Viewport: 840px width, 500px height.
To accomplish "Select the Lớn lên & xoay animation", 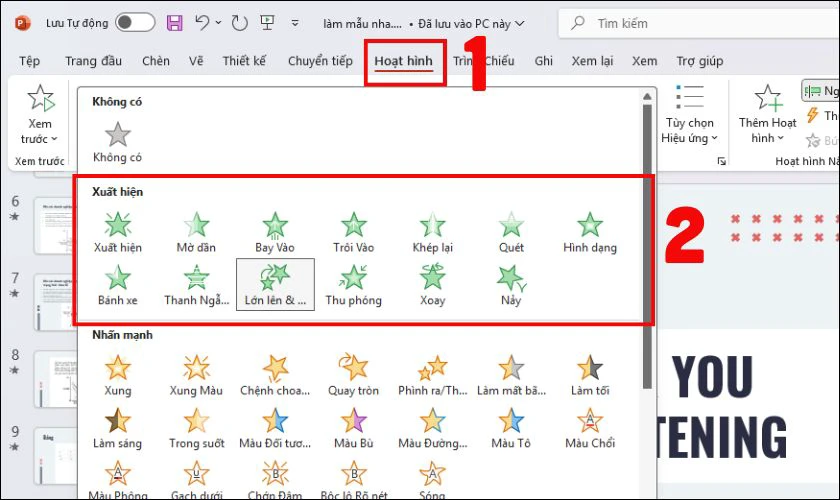I will [275, 285].
